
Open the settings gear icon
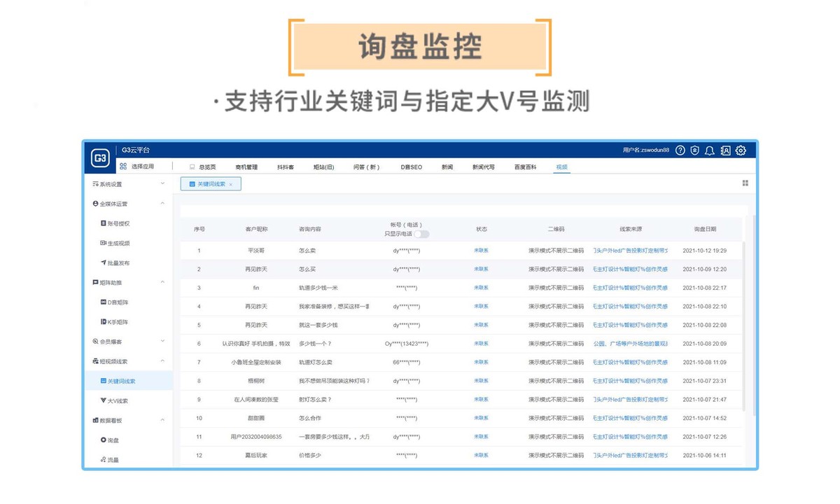point(741,150)
